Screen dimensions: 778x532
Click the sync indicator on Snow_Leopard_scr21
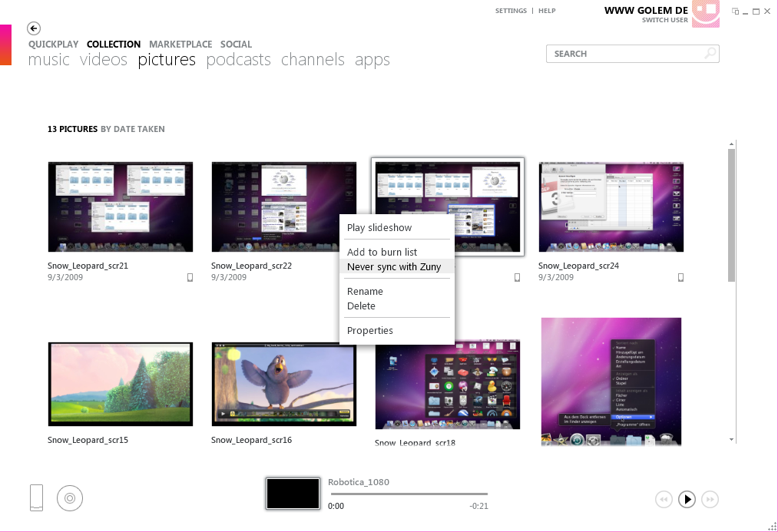click(x=190, y=277)
